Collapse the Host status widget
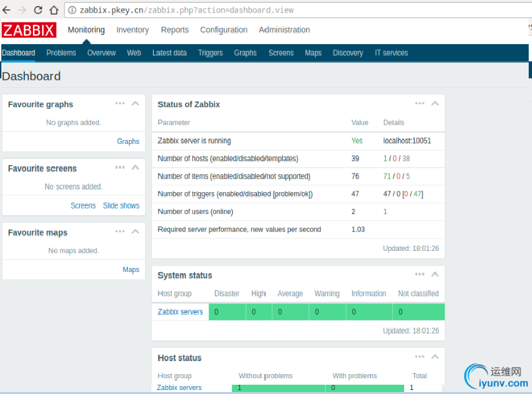 [435, 356]
